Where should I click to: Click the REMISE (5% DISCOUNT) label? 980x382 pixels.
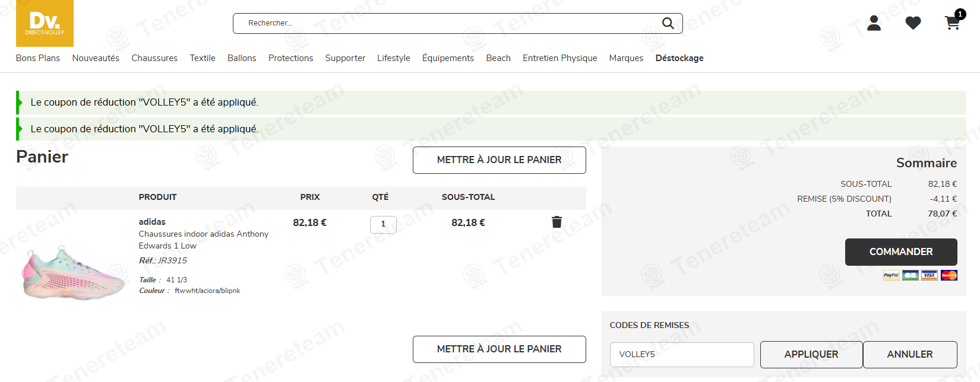point(844,199)
